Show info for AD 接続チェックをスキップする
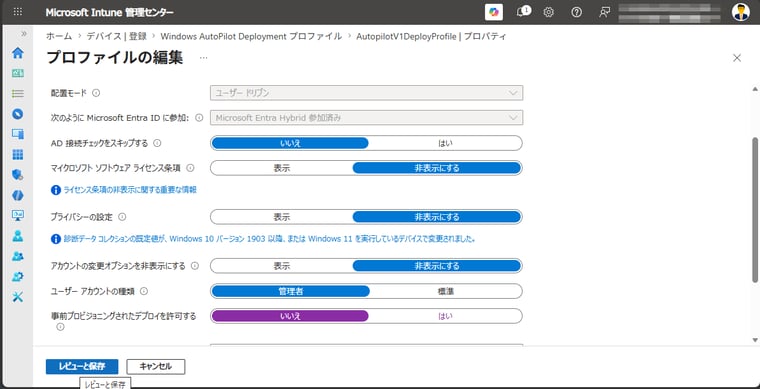 coord(157,143)
